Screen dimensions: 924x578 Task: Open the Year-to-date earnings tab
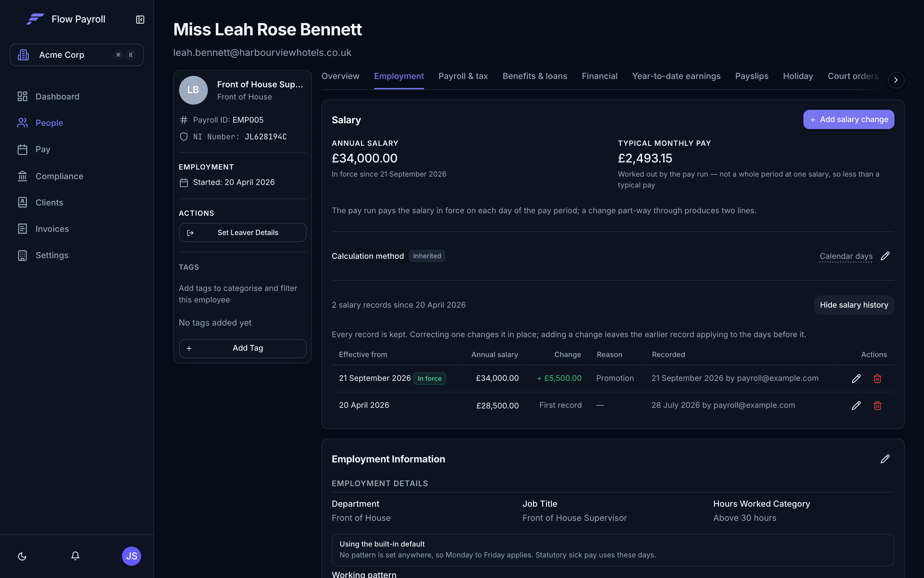[x=676, y=76]
